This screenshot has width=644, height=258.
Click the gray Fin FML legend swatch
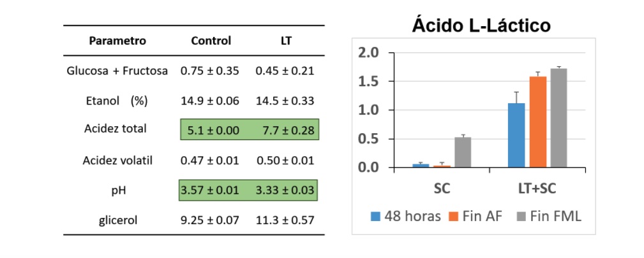520,216
